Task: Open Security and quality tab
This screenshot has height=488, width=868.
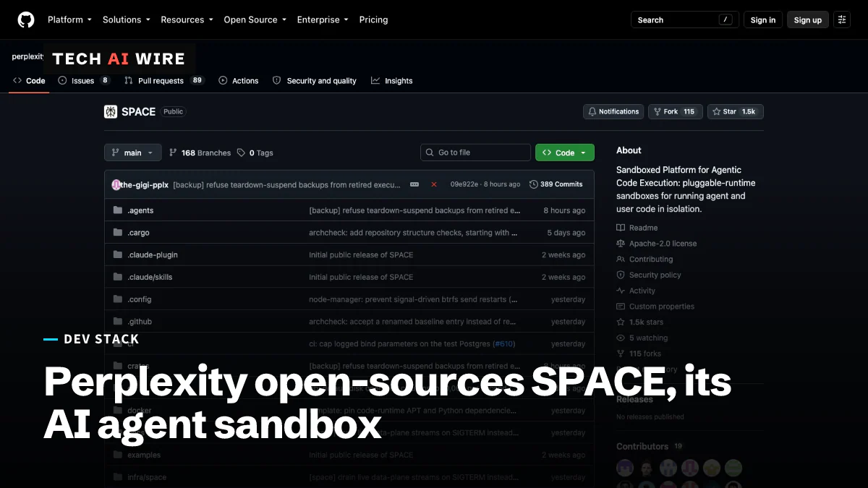Action: click(315, 81)
